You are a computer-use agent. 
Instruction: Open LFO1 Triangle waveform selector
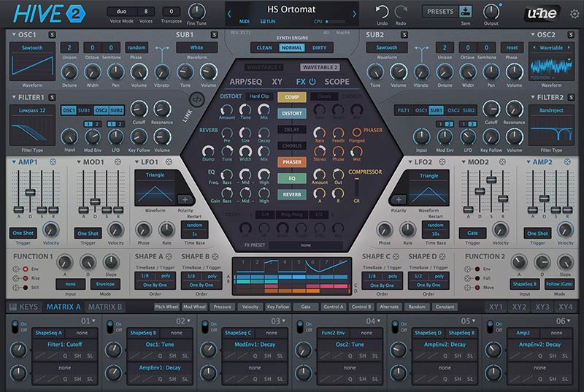pos(155,174)
